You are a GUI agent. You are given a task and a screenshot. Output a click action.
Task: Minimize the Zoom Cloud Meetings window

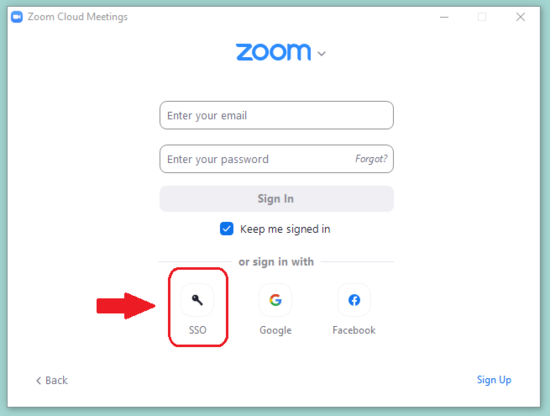(444, 17)
